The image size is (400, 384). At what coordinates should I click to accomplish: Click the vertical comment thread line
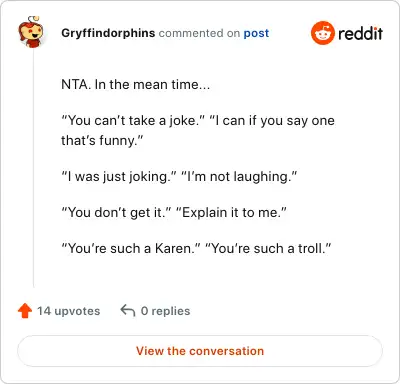(x=33, y=168)
